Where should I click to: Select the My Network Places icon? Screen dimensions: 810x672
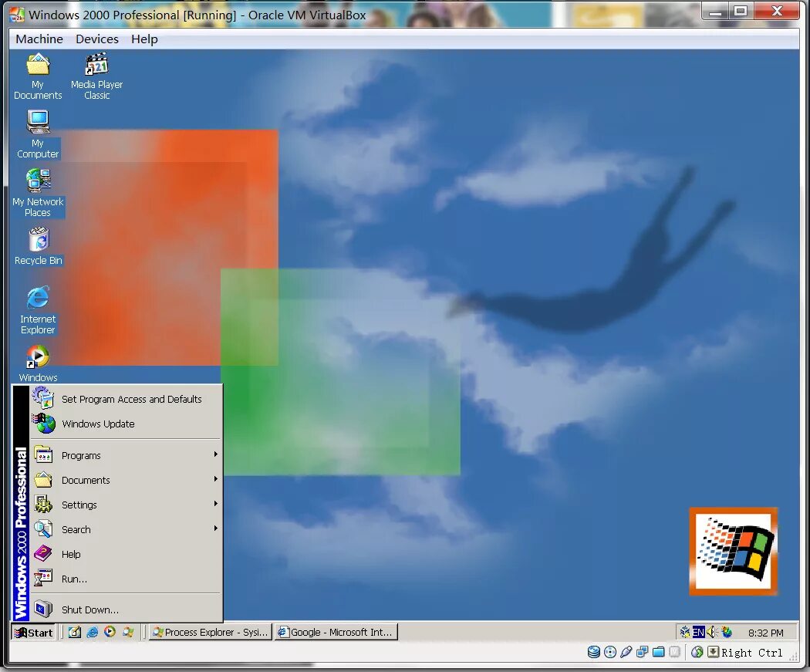38,193
